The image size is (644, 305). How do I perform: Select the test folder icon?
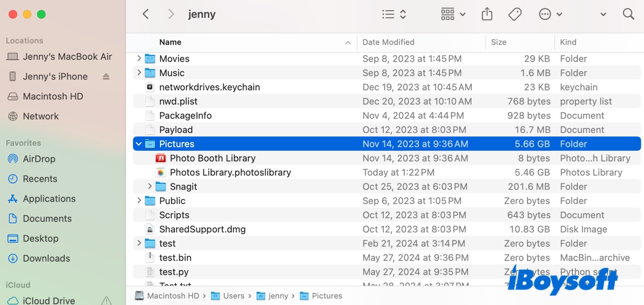click(x=150, y=243)
